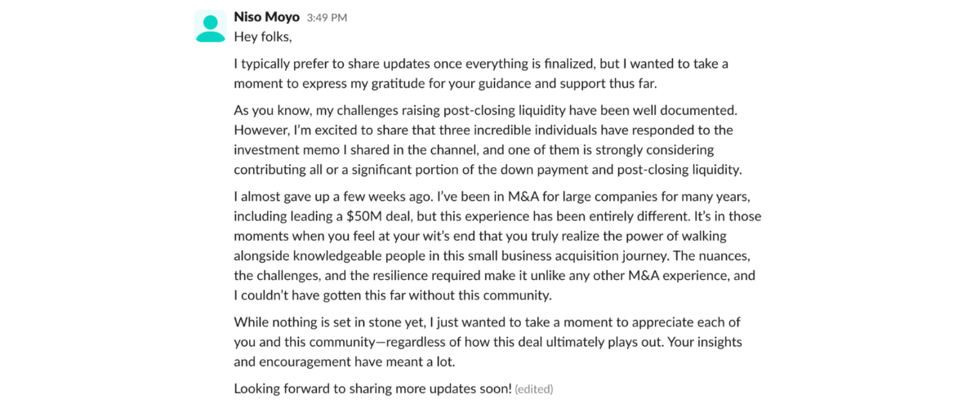Viewport: 980px width, 408px height.
Task: Click 'Looking forward to sharing more updates soon!'
Action: [372, 388]
